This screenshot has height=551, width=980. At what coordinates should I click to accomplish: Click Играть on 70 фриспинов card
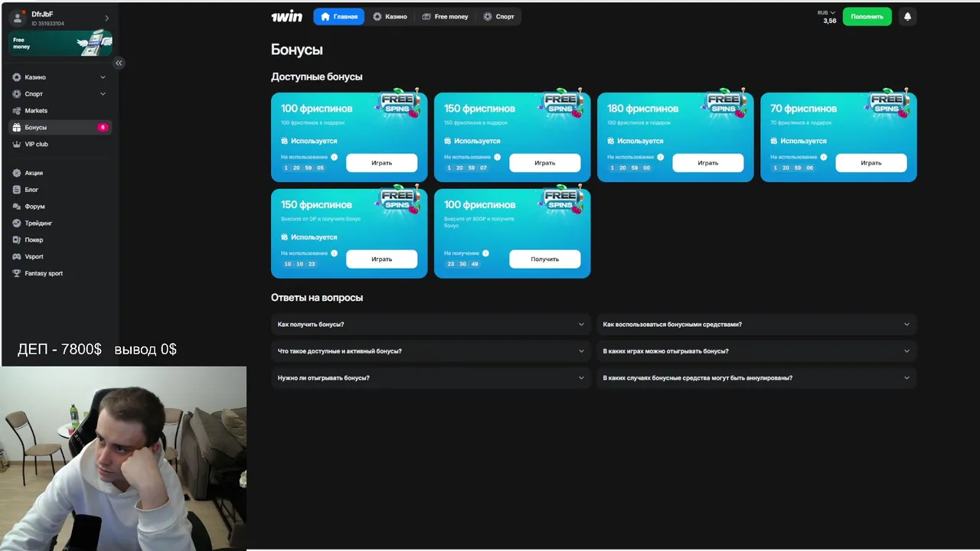(x=871, y=163)
